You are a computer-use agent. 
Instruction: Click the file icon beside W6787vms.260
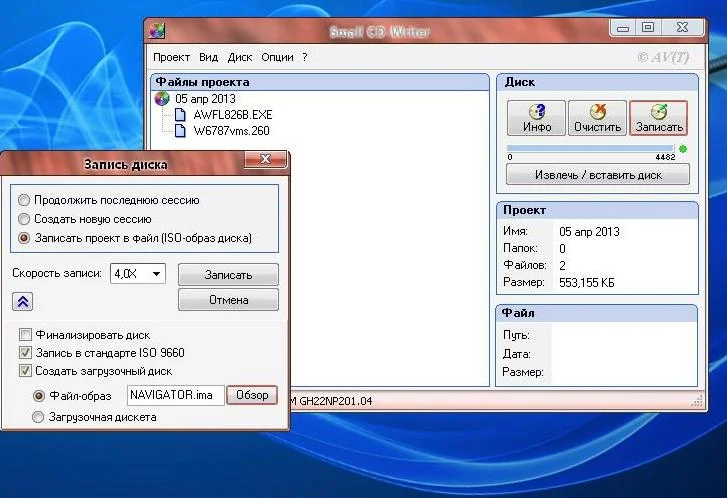click(x=180, y=131)
